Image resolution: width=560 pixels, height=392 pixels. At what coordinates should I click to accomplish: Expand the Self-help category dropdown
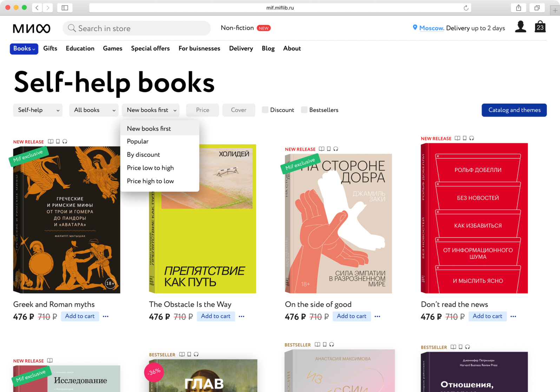[x=38, y=110]
